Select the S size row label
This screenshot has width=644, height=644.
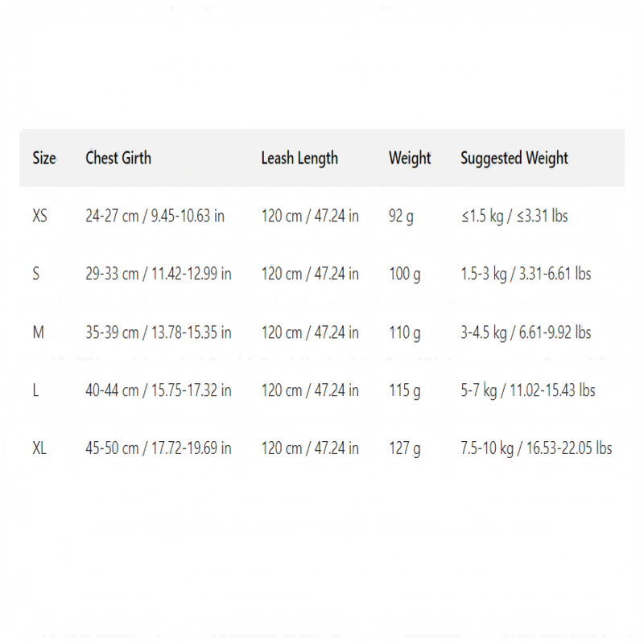[x=36, y=274]
